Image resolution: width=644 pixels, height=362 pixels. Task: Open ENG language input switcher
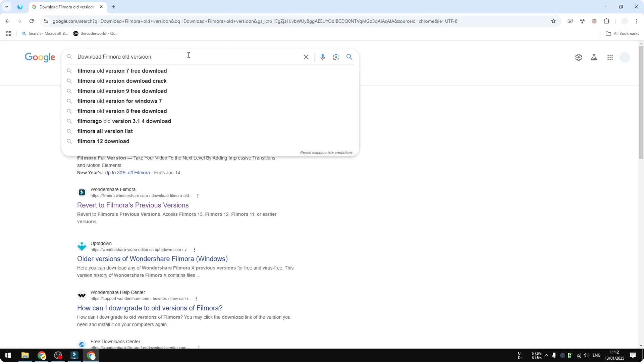[596, 355]
